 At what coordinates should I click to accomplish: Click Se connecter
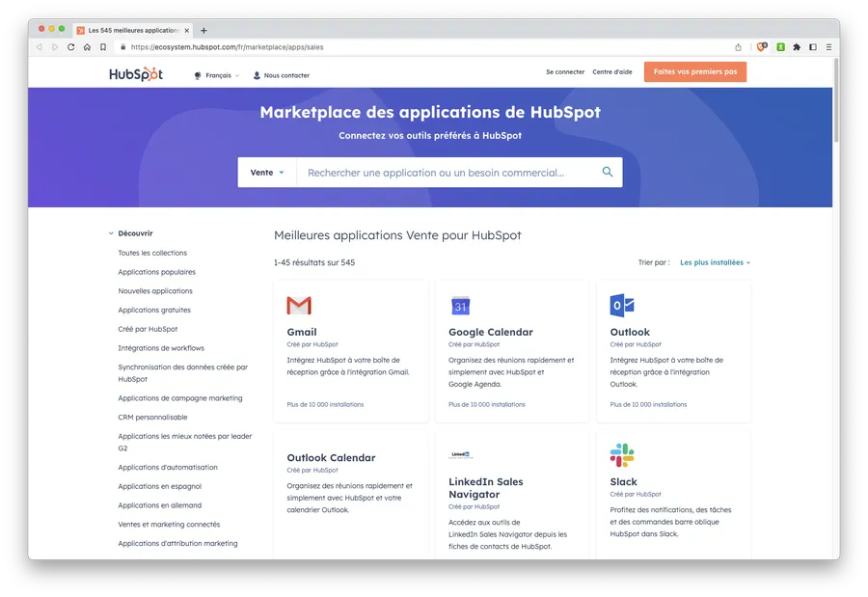click(x=564, y=72)
